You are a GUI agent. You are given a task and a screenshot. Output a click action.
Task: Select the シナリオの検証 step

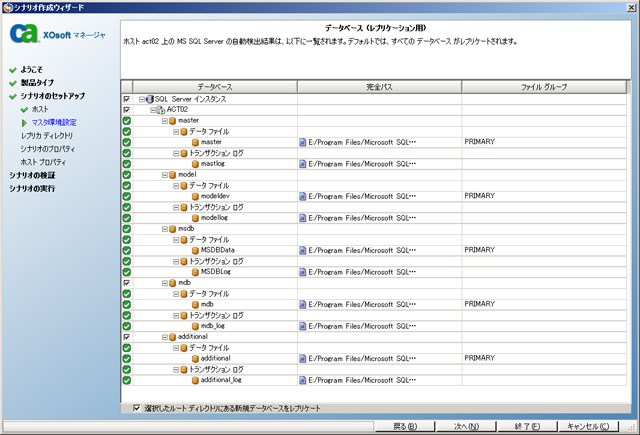click(x=32, y=175)
